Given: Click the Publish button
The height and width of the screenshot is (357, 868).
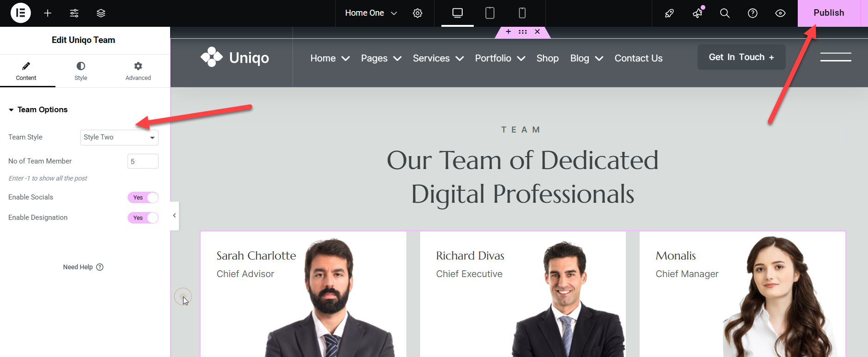Looking at the screenshot, I should pyautogui.click(x=828, y=13).
